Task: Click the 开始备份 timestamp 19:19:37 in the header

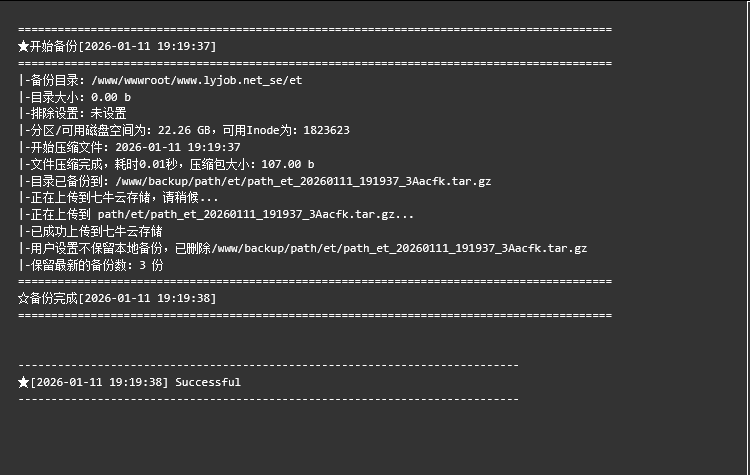Action: click(185, 46)
